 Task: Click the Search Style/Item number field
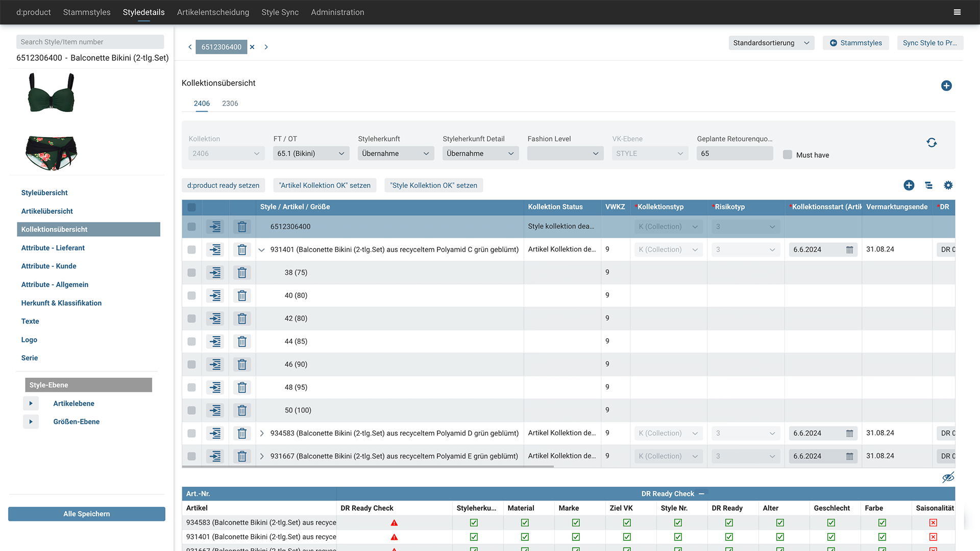tap(90, 42)
